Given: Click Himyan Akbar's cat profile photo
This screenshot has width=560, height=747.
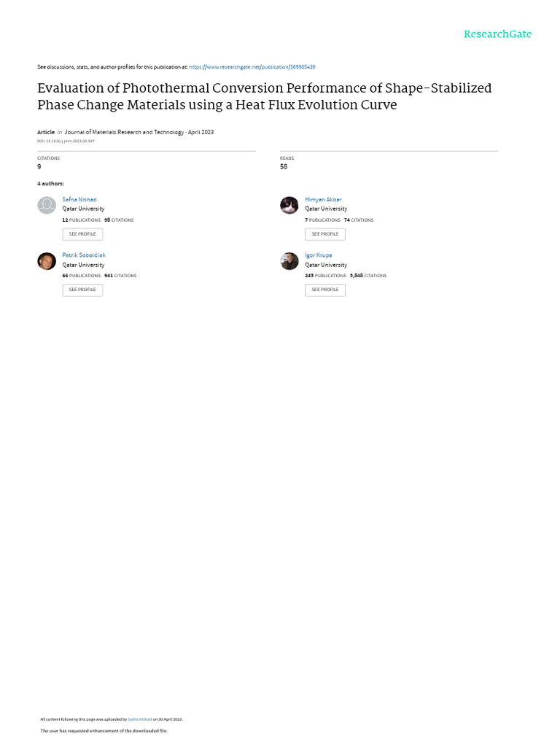Looking at the screenshot, I should pyautogui.click(x=289, y=205).
